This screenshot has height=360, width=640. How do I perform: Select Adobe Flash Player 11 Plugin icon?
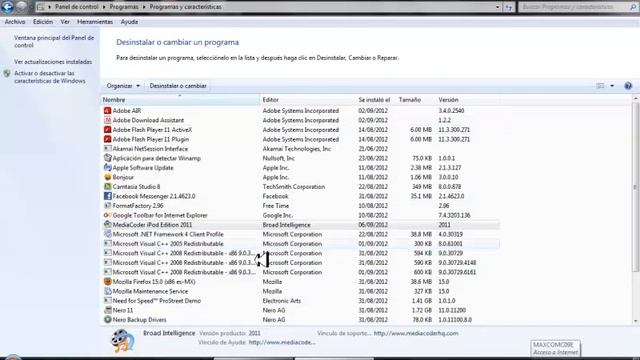[x=107, y=139]
